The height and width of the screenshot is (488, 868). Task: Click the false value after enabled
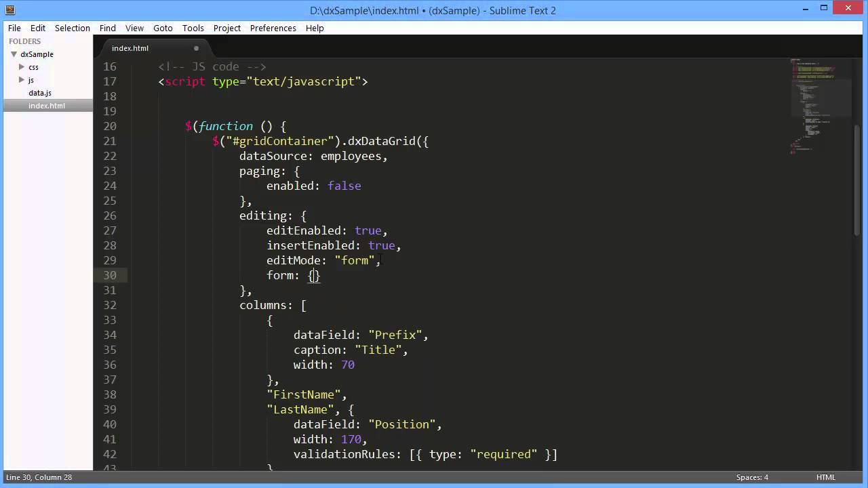(344, 186)
